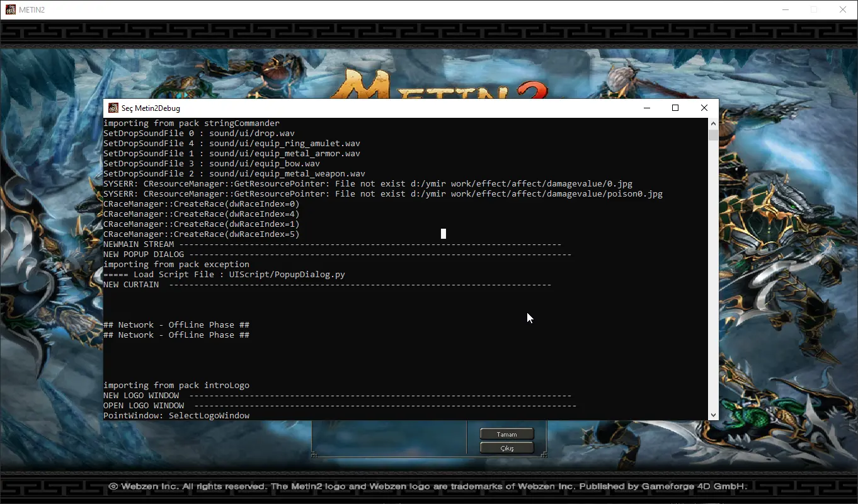Minimize the main METIN2 game window
This screenshot has width=858, height=504.
785,9
